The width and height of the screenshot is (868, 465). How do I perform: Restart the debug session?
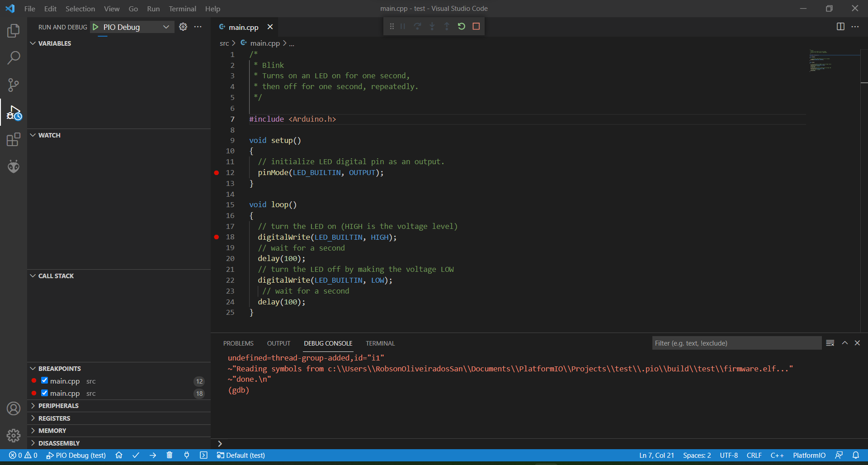click(462, 26)
